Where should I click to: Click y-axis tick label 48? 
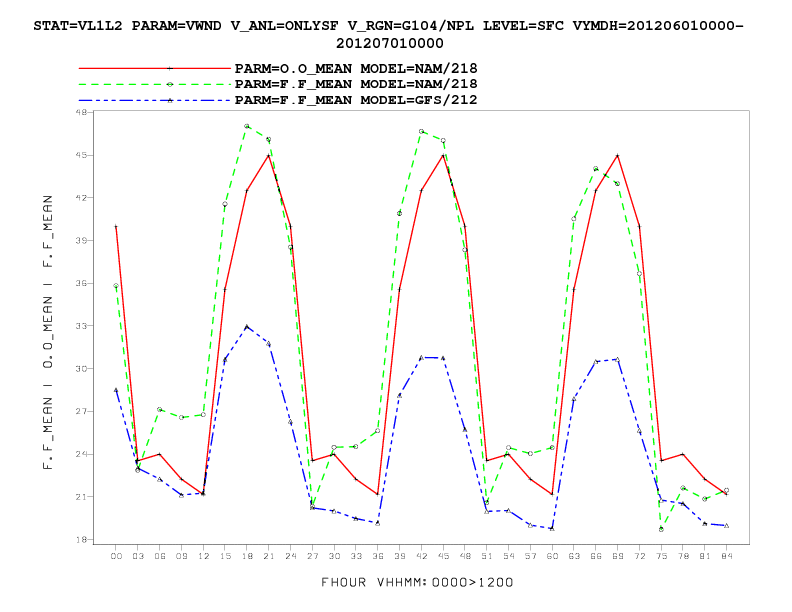click(80, 112)
